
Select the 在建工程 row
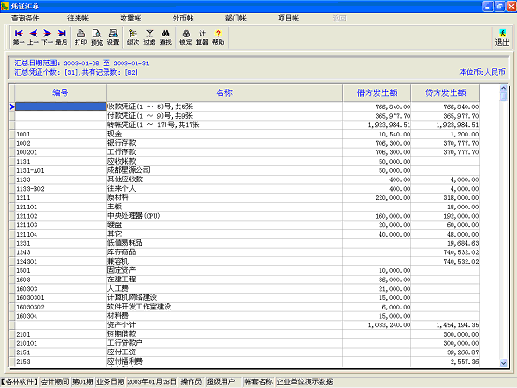click(x=247, y=280)
